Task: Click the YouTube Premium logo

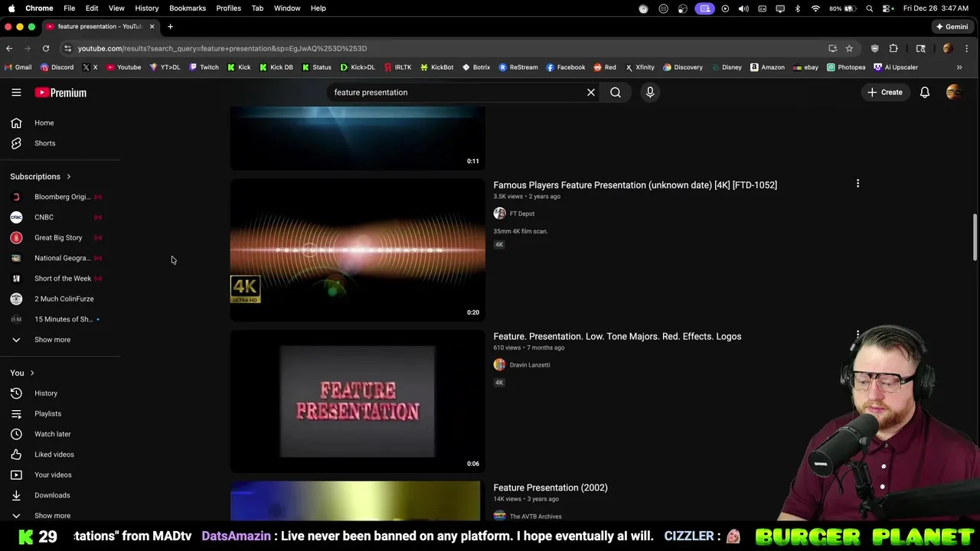Action: (60, 93)
